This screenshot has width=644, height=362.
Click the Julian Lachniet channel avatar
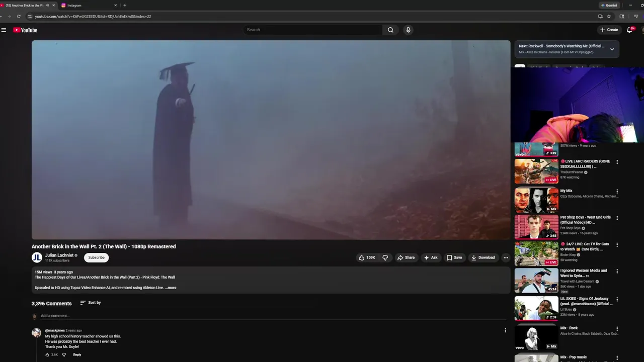point(37,257)
